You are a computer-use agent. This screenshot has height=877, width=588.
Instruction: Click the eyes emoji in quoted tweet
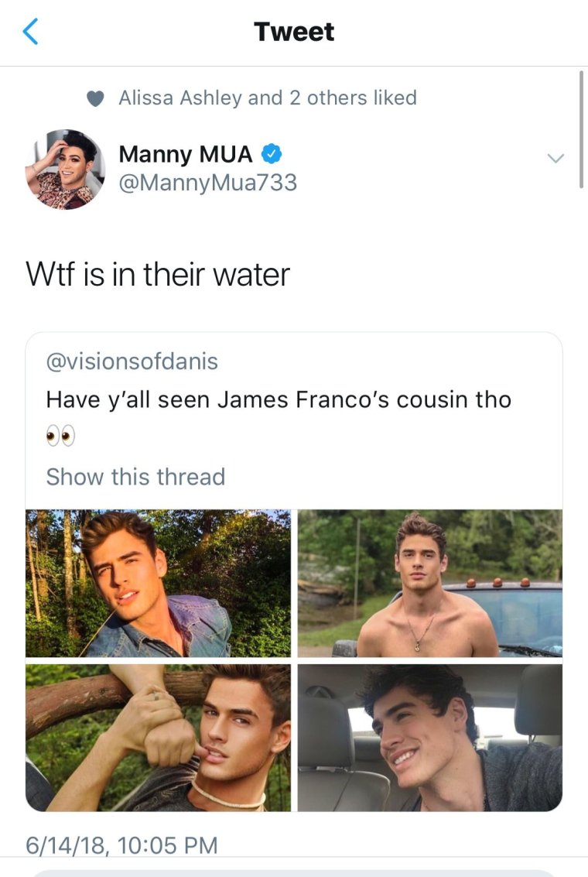60,437
